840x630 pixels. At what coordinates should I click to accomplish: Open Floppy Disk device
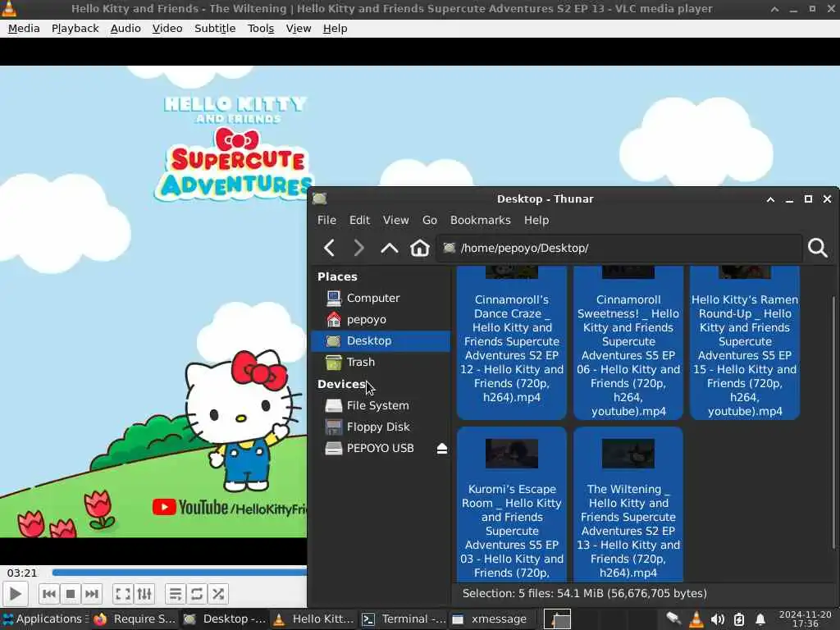[x=381, y=427]
